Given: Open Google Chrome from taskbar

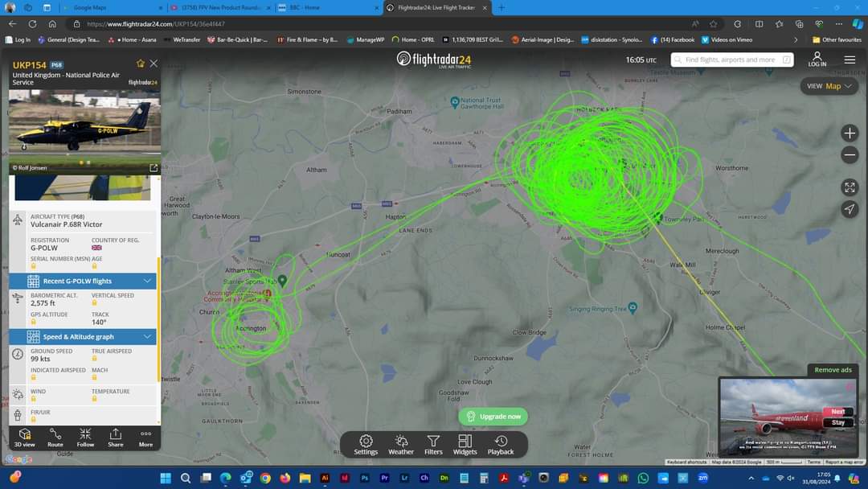Looking at the screenshot, I should tap(265, 478).
